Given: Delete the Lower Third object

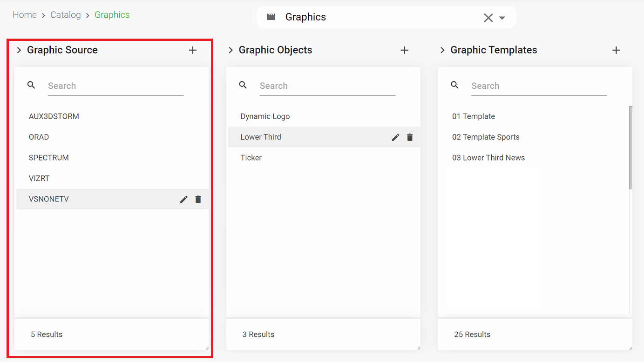Looking at the screenshot, I should pyautogui.click(x=410, y=137).
